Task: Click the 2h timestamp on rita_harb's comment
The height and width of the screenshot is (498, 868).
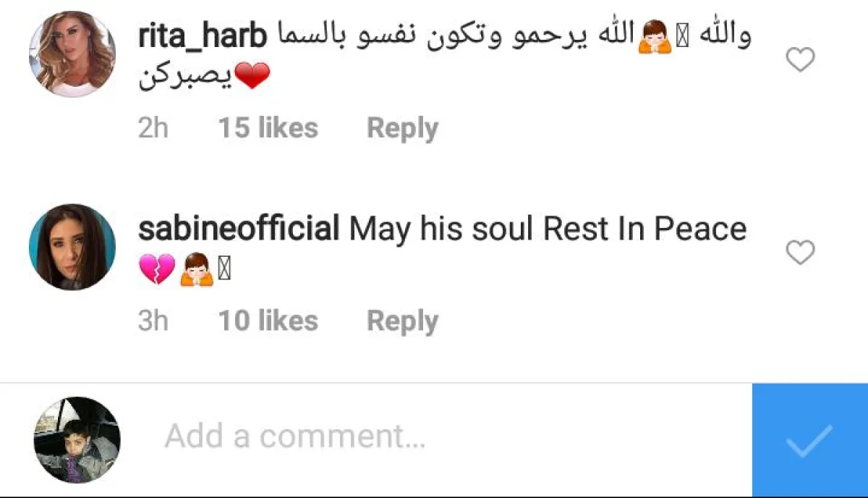Action: click(x=153, y=128)
